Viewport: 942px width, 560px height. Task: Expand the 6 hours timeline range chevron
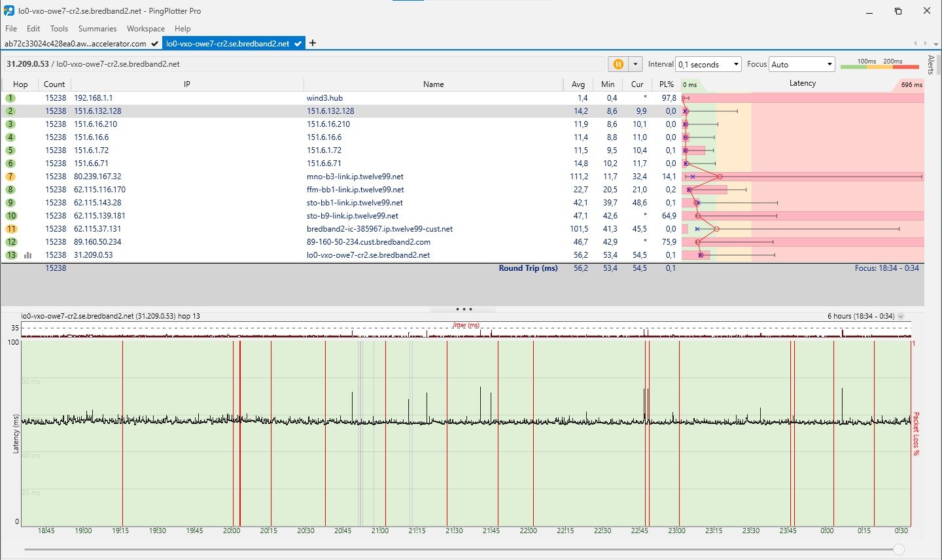(901, 316)
